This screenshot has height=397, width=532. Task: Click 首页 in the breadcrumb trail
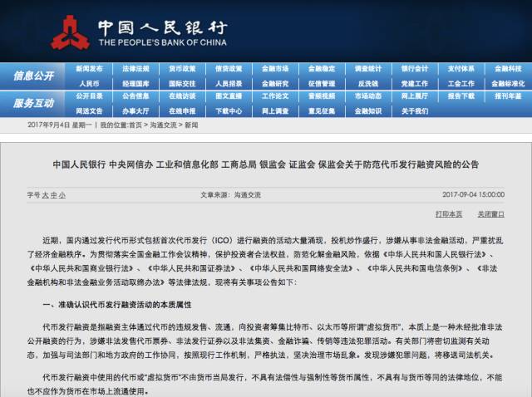coord(135,125)
